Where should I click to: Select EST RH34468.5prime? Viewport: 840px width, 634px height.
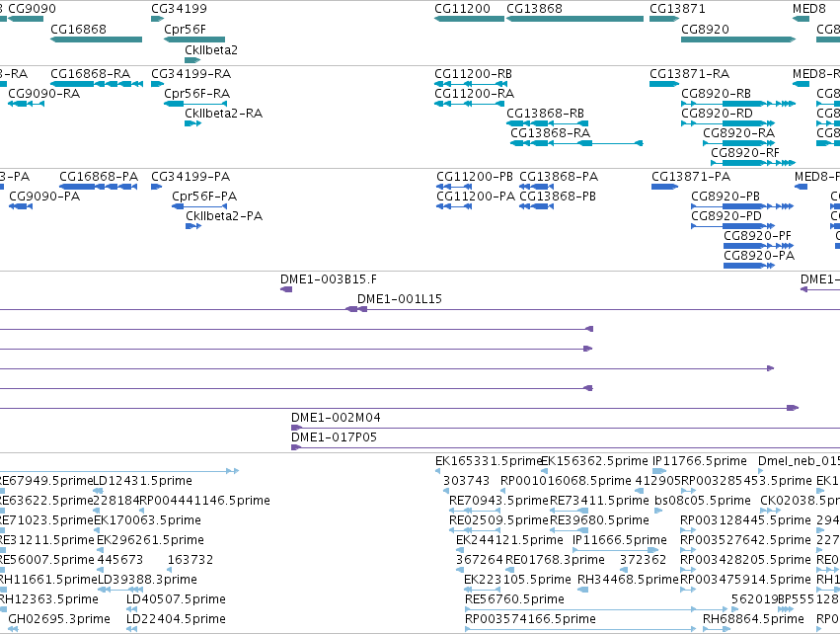[582, 590]
